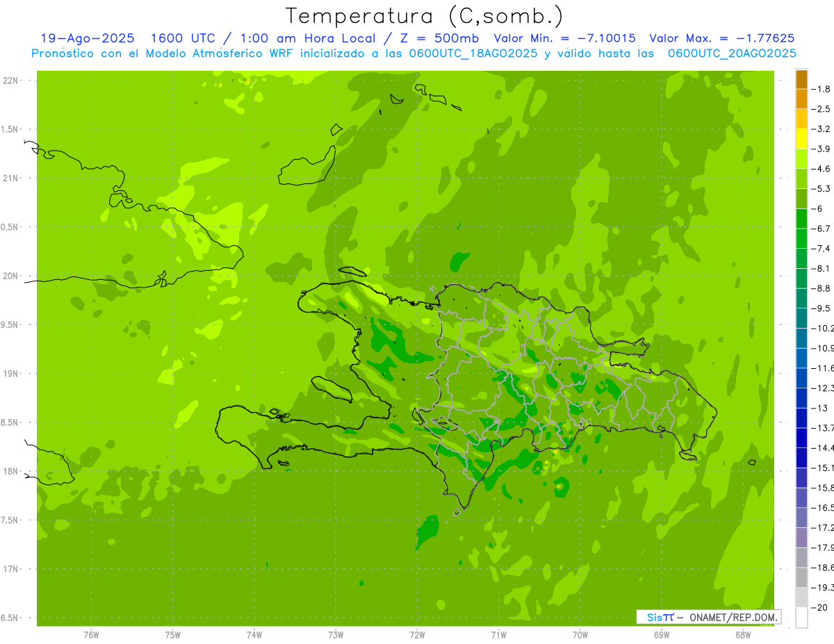The width and height of the screenshot is (834, 644).
Task: Click "Valor Min. = -7.10015" text
Action: tap(564, 38)
